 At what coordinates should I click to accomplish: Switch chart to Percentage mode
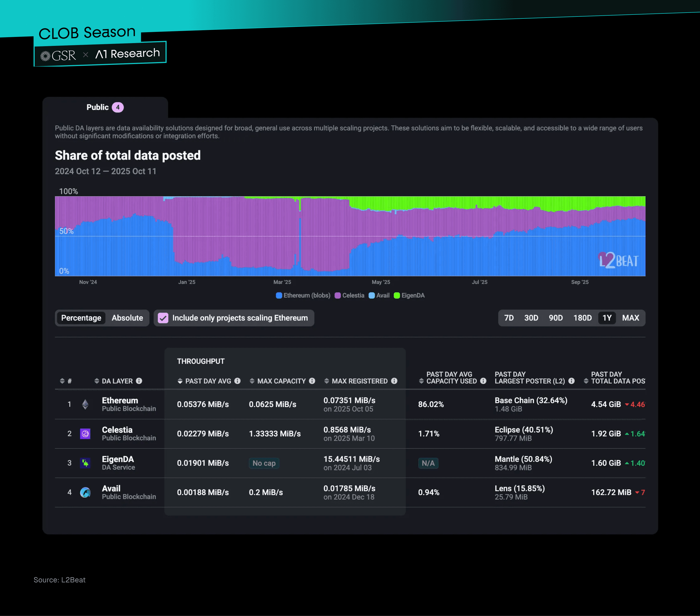click(x=81, y=318)
